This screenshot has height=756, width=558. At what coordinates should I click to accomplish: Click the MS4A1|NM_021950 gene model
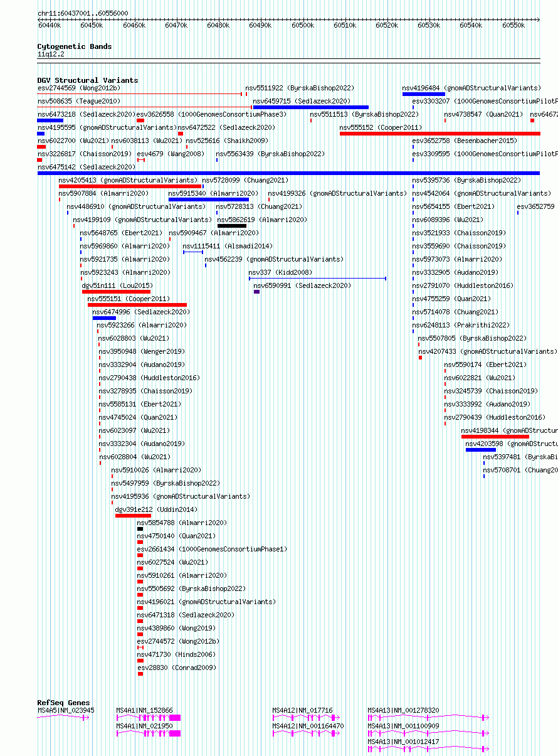pyautogui.click(x=149, y=733)
